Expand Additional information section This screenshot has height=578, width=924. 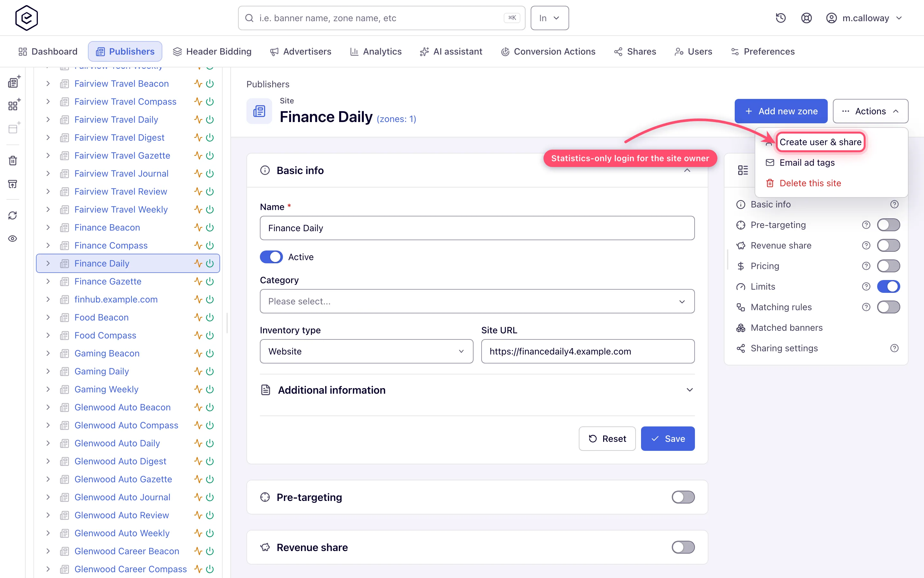[x=477, y=390]
